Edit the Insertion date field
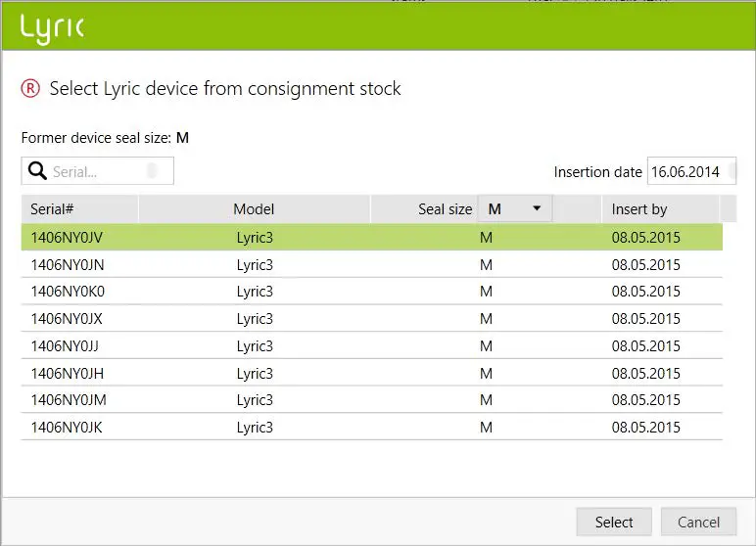The image size is (756, 546). click(691, 171)
